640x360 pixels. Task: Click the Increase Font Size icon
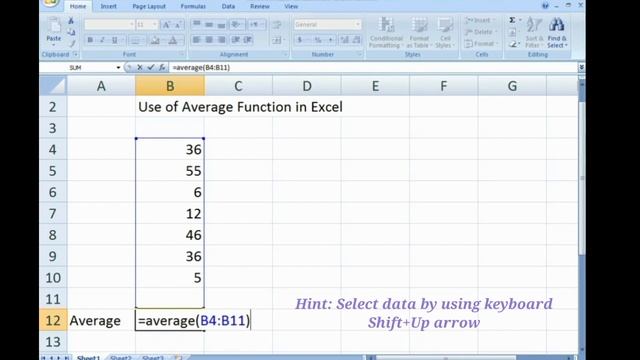167,25
